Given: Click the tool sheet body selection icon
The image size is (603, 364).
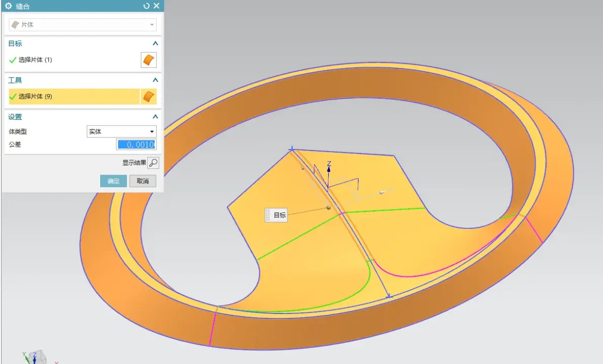Looking at the screenshot, I should click(149, 97).
